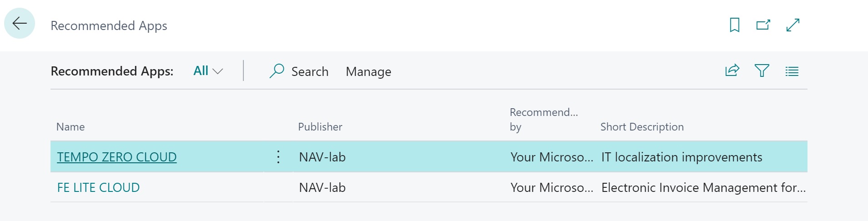The image size is (868, 221).
Task: Open row options for TEMPO ZERO CLOUD
Action: coord(278,157)
